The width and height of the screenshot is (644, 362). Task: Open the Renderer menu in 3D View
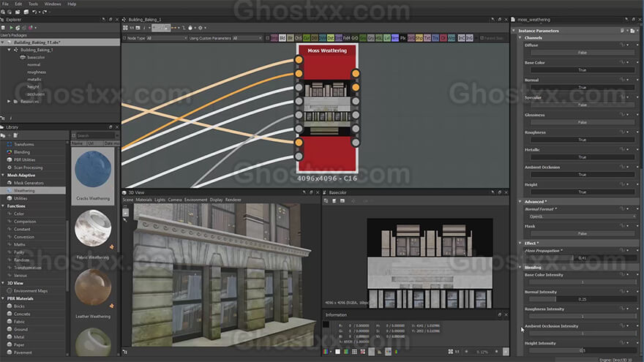click(x=233, y=200)
